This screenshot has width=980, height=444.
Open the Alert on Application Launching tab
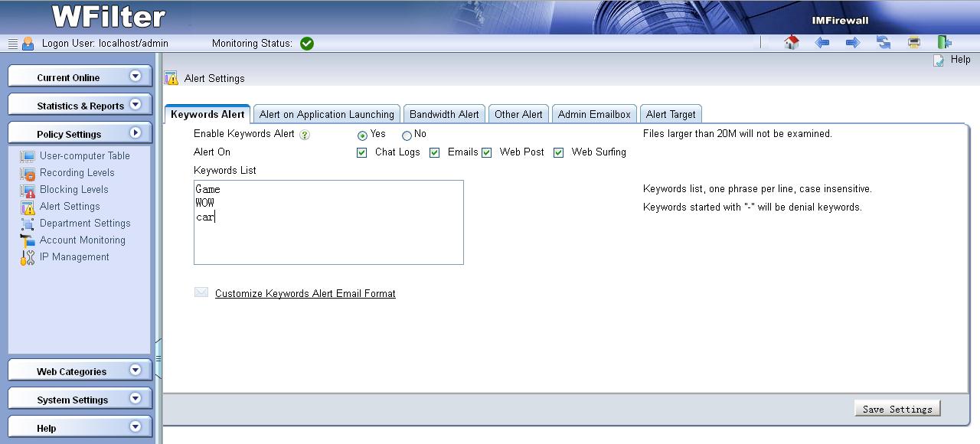(327, 114)
